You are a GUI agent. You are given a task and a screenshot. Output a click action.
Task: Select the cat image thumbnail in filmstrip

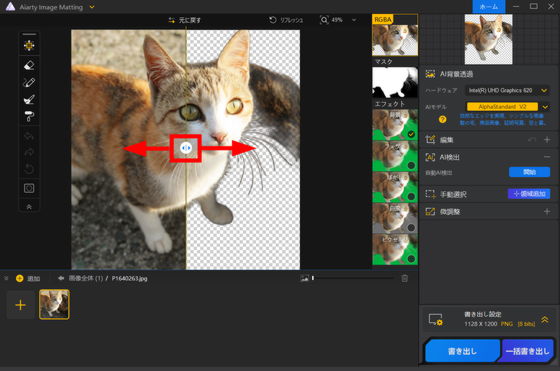54,304
